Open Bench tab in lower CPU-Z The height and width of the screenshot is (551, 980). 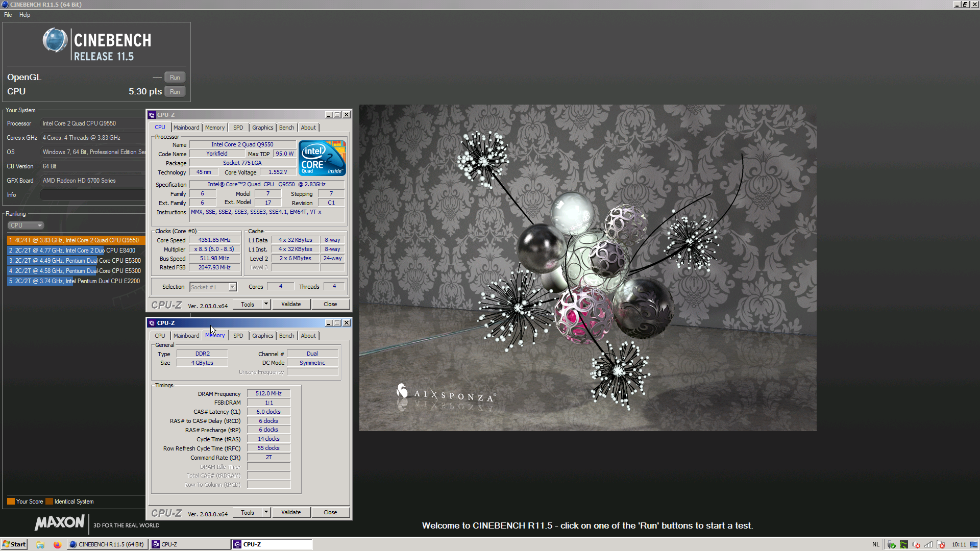(x=287, y=336)
